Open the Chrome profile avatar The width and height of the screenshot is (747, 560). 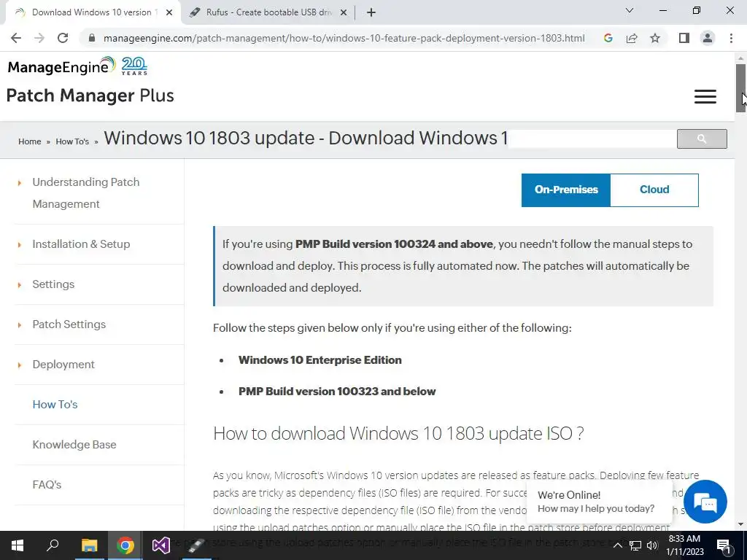(708, 38)
